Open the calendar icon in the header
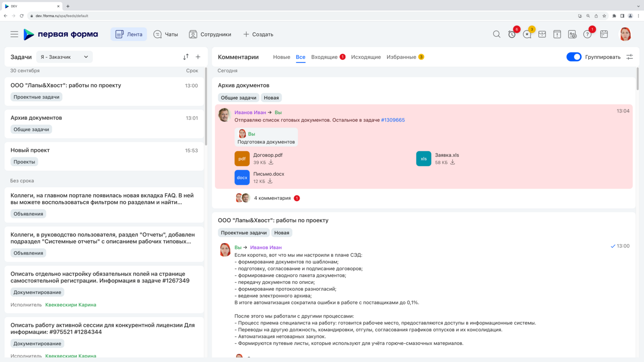Image resolution: width=644 pixels, height=362 pixels. point(604,34)
